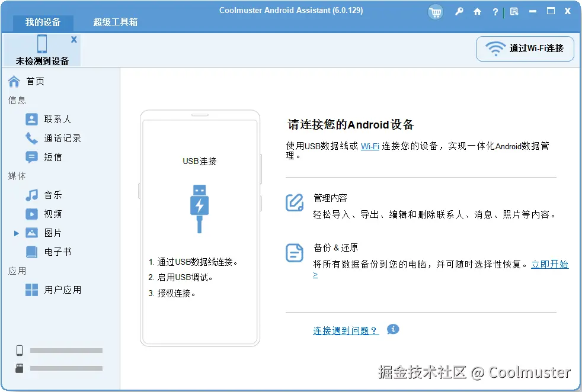
Task: Click the 首页 house icon
Action: [14, 81]
